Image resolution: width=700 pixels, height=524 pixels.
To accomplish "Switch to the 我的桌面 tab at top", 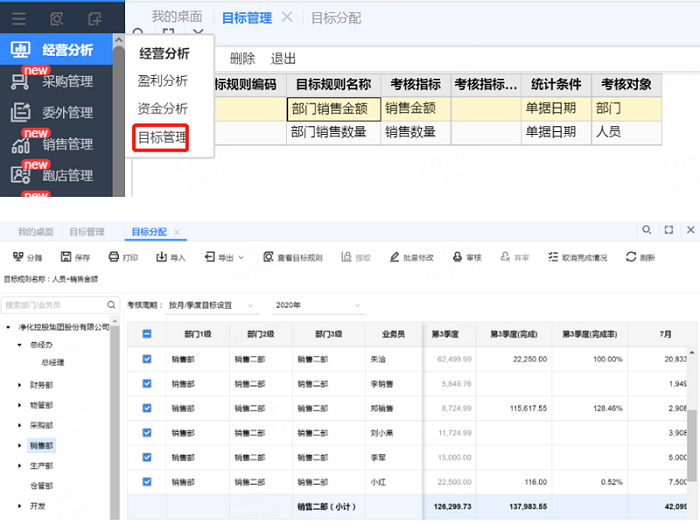I will 176,17.
